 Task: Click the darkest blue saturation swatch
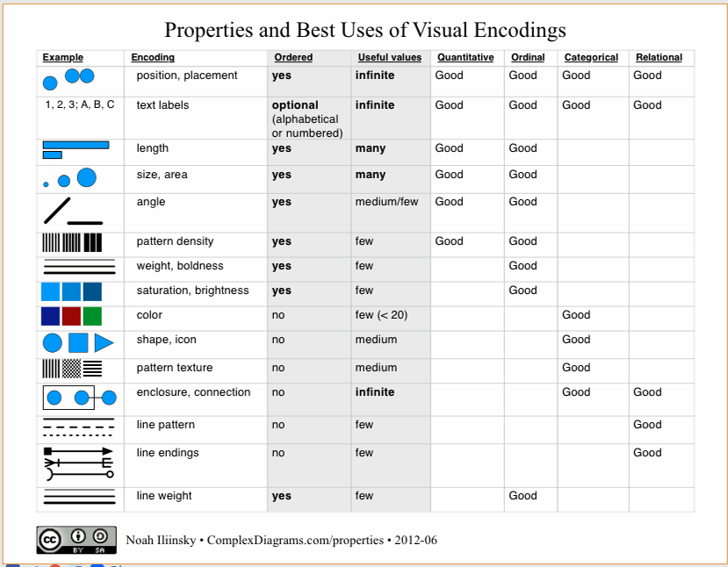[x=92, y=292]
